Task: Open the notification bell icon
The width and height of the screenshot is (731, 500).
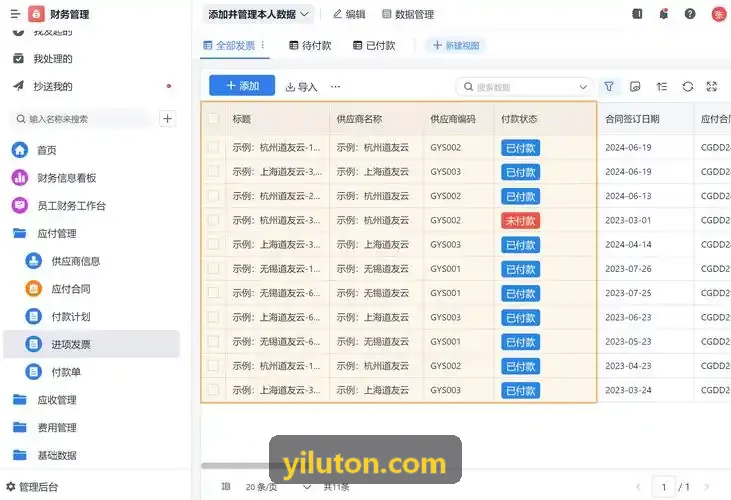Action: pyautogui.click(x=663, y=14)
